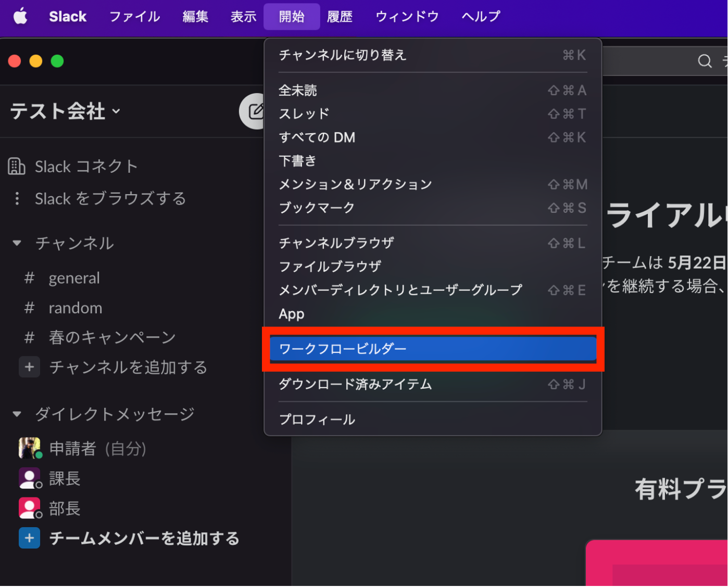
Task: Select チャンネルに切り替え menu item
Action: pyautogui.click(x=433, y=55)
